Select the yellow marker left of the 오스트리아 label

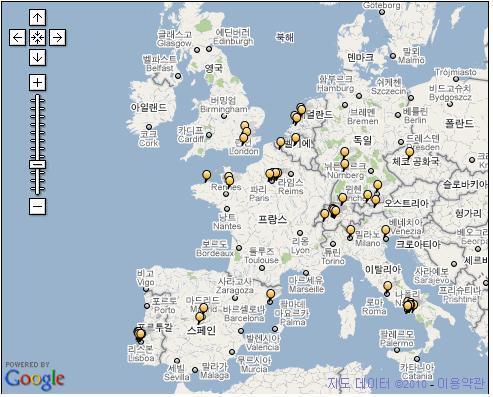click(x=376, y=201)
